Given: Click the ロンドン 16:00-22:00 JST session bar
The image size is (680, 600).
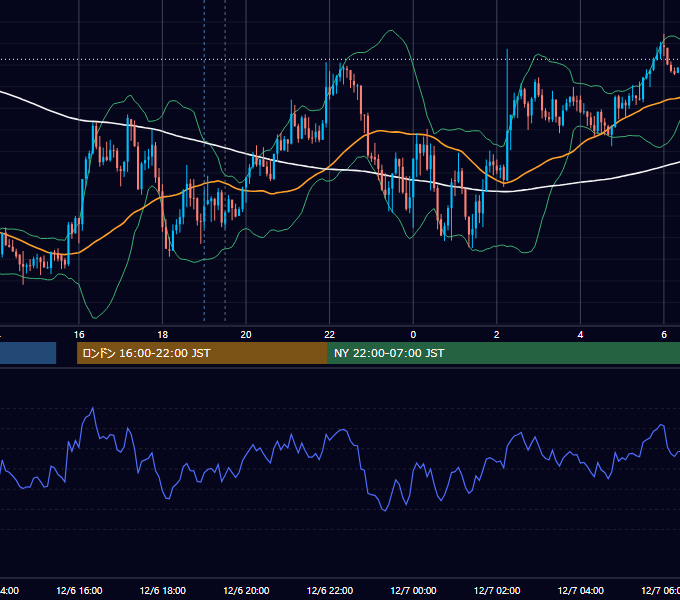Looking at the screenshot, I should coord(202,353).
